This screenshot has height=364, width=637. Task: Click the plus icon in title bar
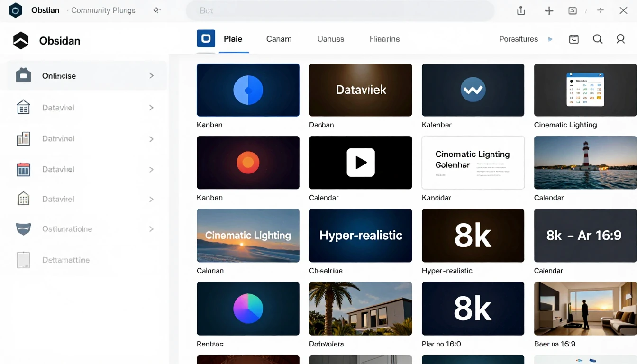pyautogui.click(x=549, y=10)
